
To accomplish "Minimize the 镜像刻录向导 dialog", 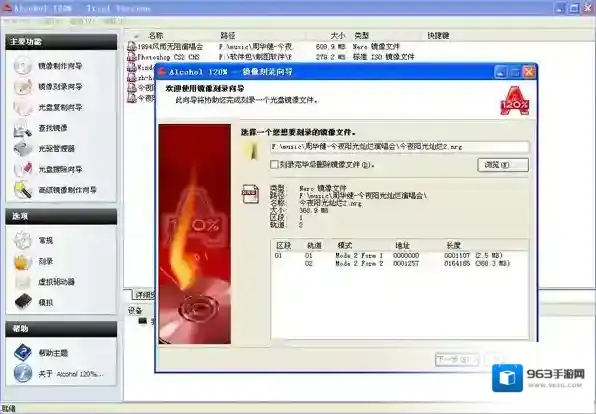I will tap(501, 71).
